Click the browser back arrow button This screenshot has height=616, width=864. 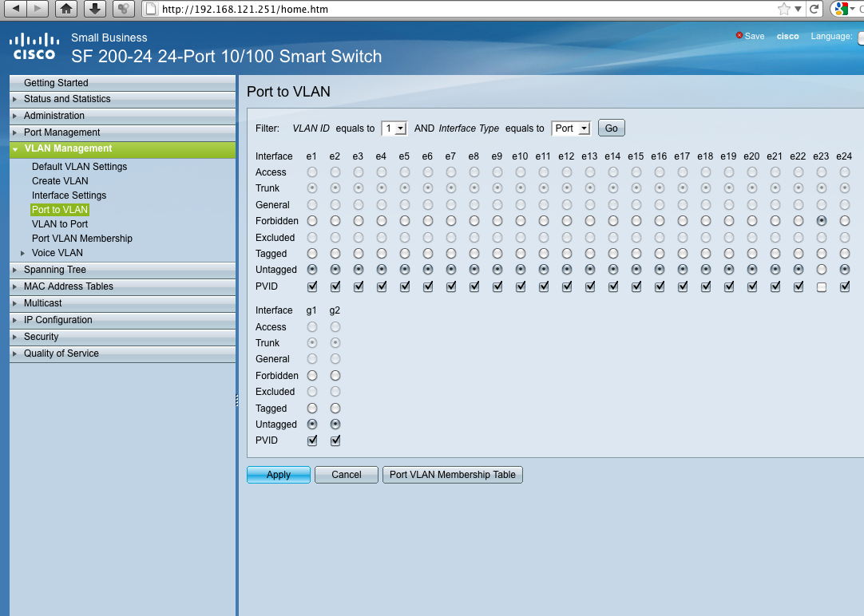(15, 9)
